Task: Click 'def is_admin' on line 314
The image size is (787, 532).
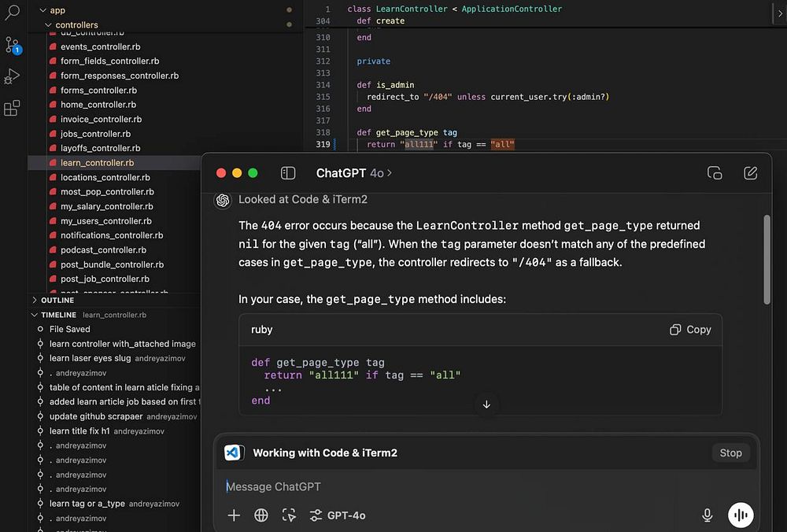Action: [x=386, y=85]
